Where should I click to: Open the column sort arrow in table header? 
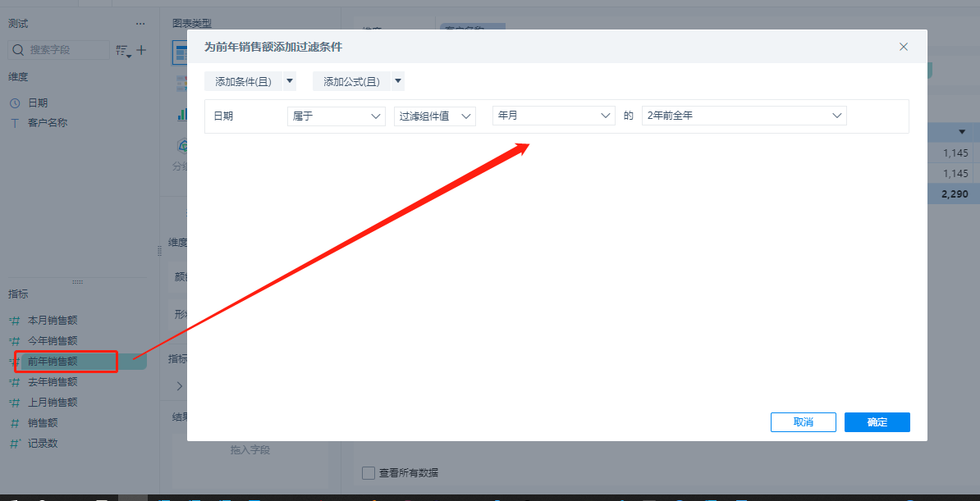coord(962,132)
